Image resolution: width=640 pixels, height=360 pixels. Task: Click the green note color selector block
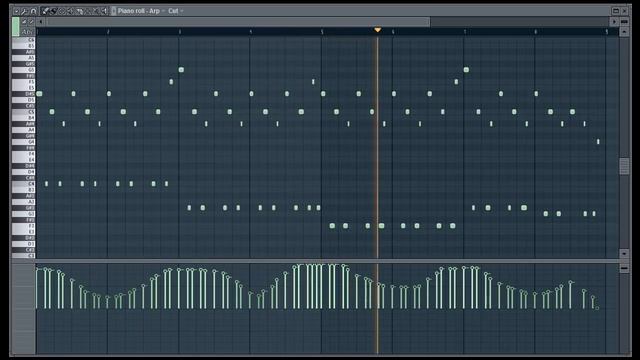coord(16,26)
